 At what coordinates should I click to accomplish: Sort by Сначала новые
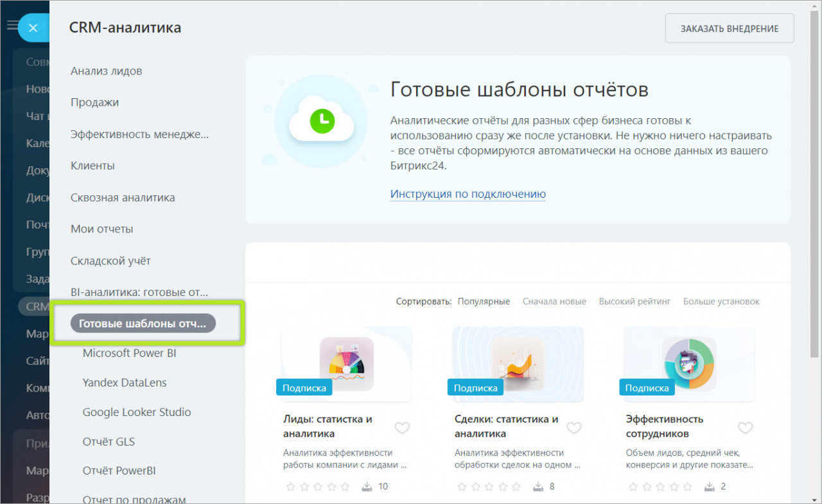point(554,301)
